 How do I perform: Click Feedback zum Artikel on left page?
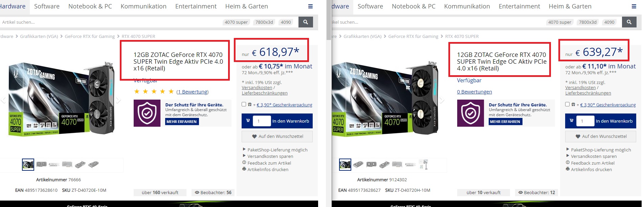(x=269, y=163)
